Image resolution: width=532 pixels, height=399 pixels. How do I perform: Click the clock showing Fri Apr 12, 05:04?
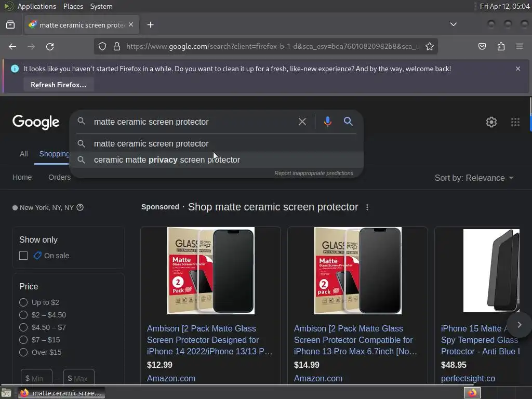pos(504,6)
